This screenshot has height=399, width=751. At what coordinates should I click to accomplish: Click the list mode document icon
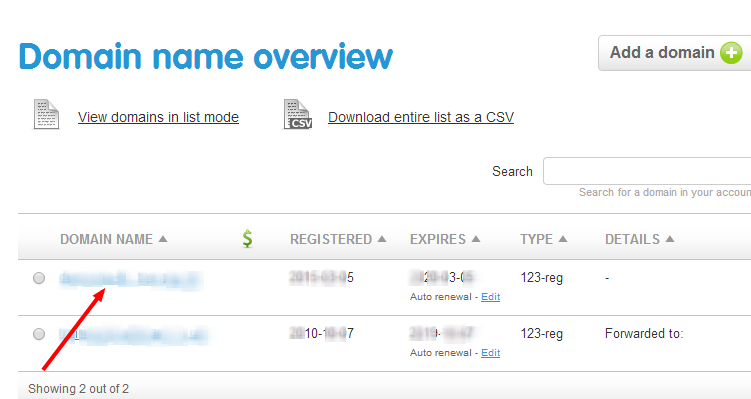(x=46, y=114)
